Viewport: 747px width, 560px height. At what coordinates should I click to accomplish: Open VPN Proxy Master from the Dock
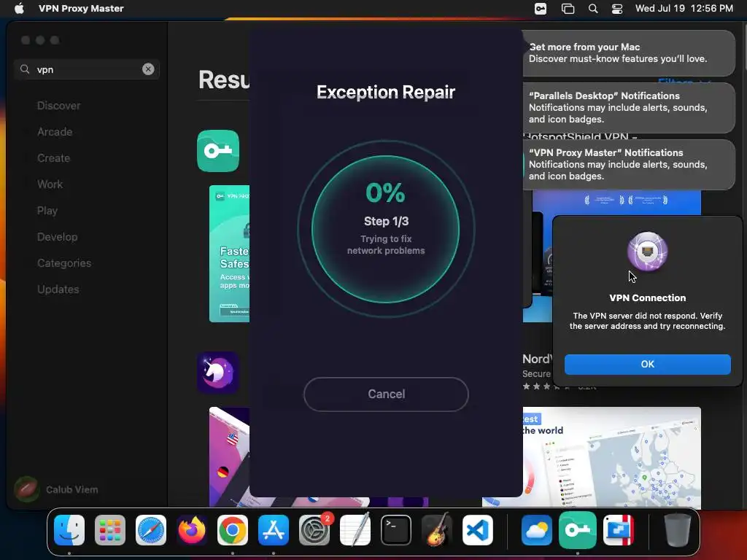578,530
